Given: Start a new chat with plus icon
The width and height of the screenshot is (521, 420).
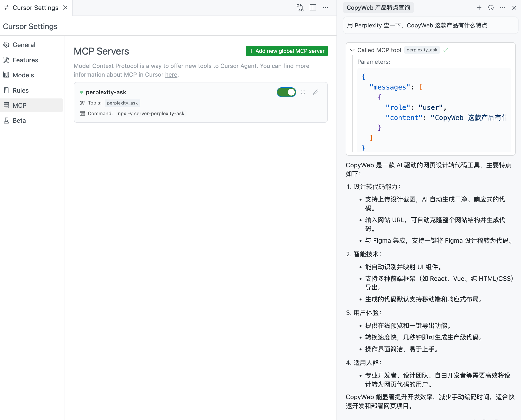Looking at the screenshot, I should click(x=479, y=8).
